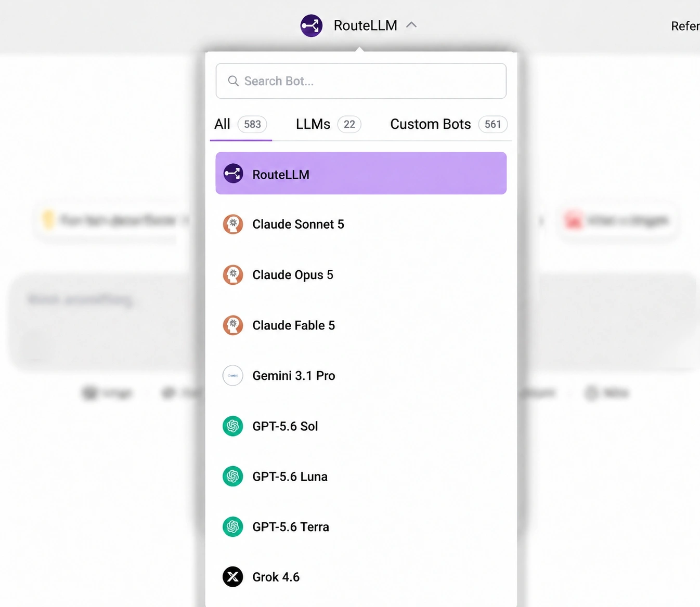
Task: Click the Claude Sonnet 5 avatar icon
Action: 233,224
